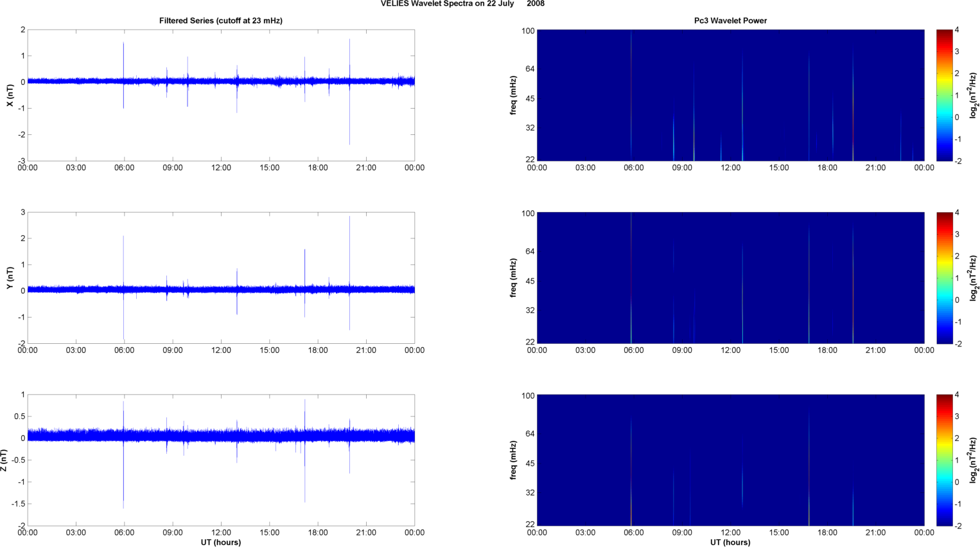The image size is (980, 547).
Task: Click the colorbar beside the Z-component spectrogram
Action: [944, 460]
